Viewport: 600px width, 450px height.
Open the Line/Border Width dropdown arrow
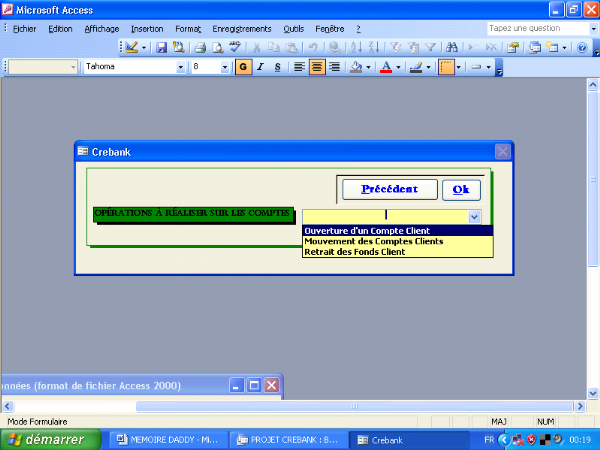(x=458, y=67)
